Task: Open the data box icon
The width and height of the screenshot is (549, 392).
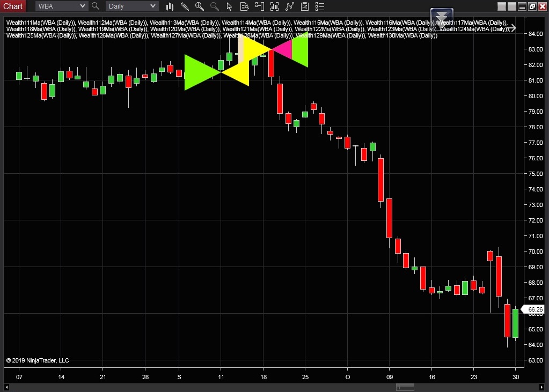Action: pos(245,6)
